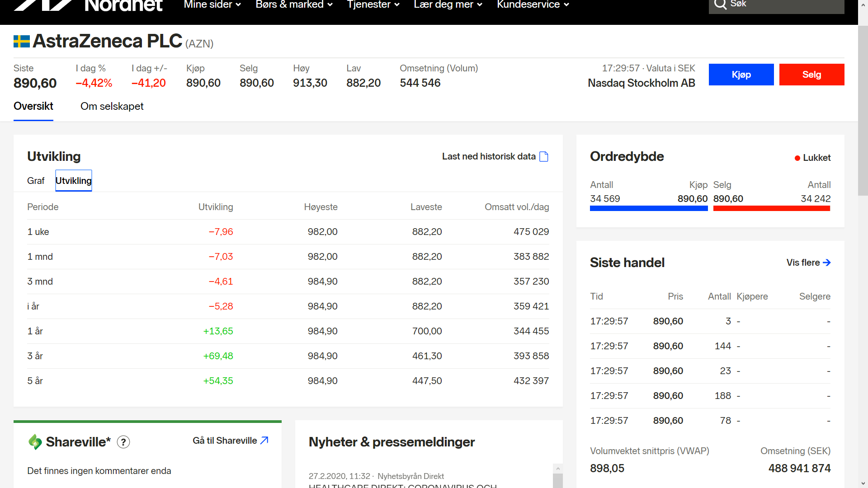Image resolution: width=868 pixels, height=488 pixels.
Task: Click the news list scroll up arrow
Action: 558,469
